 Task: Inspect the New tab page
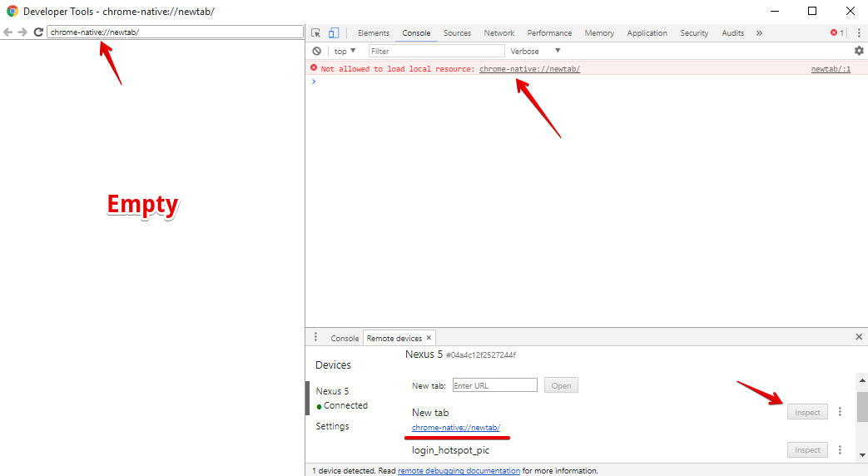807,413
